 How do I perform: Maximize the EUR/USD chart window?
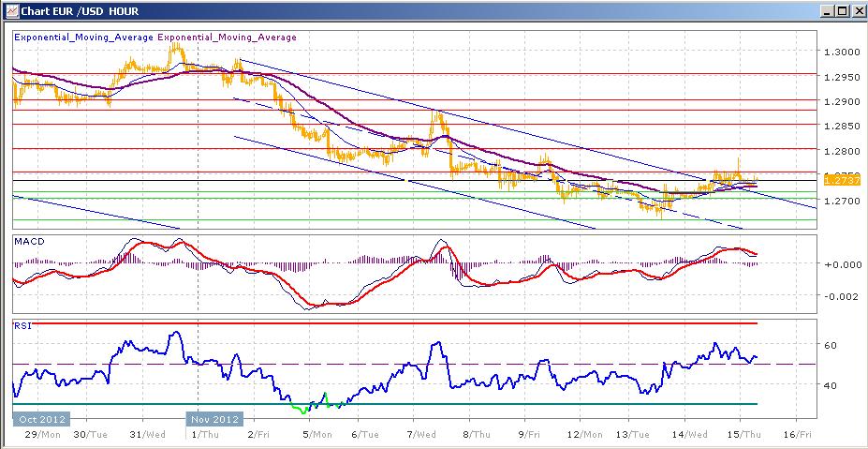pyautogui.click(x=842, y=10)
